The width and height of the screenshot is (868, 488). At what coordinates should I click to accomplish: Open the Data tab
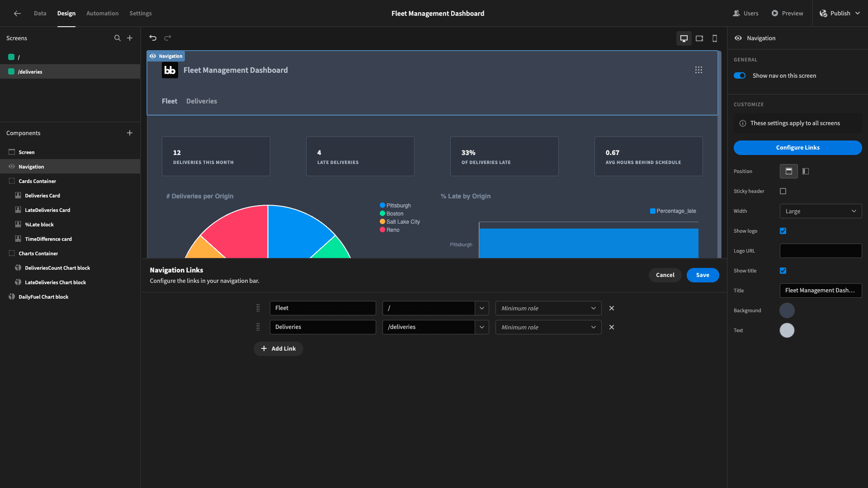coord(40,14)
